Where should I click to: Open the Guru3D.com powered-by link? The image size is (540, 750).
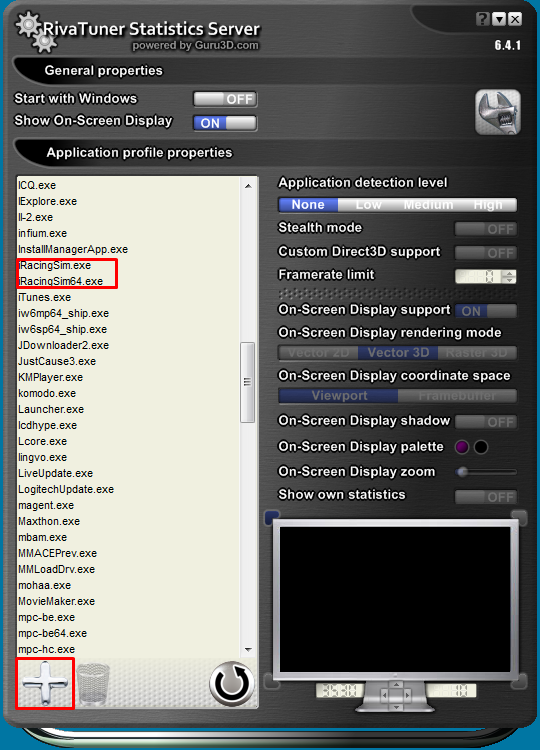point(195,45)
